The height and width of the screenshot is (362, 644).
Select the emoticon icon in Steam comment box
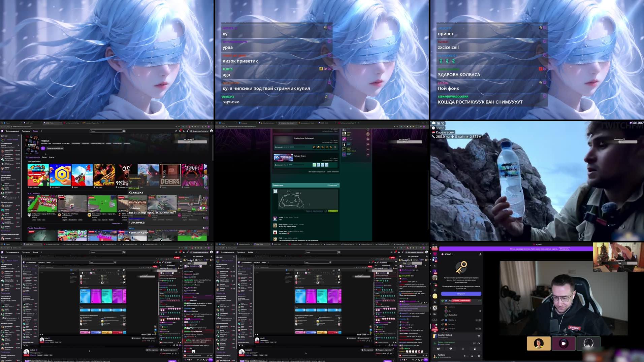point(326,211)
